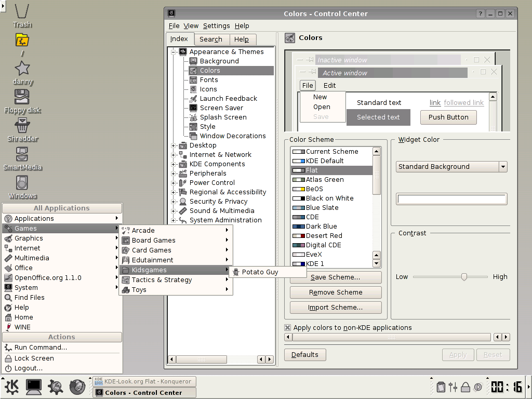532x399 pixels.
Task: Expand the KDE Components tree node
Action: click(174, 164)
